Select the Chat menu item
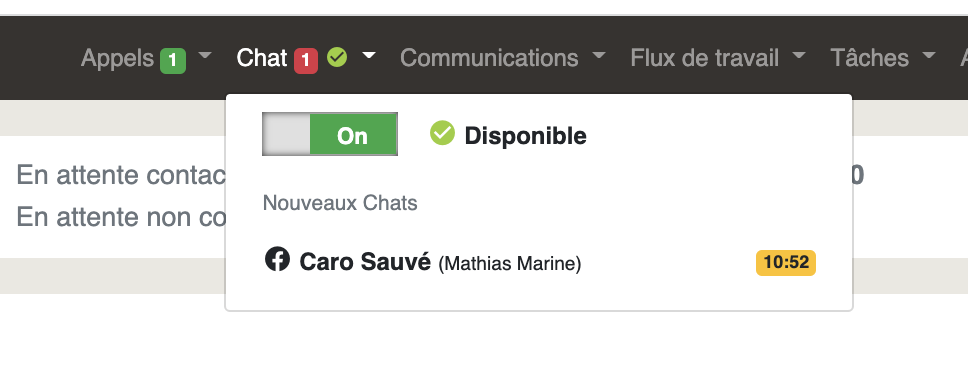The height and width of the screenshot is (384, 968). (x=262, y=58)
